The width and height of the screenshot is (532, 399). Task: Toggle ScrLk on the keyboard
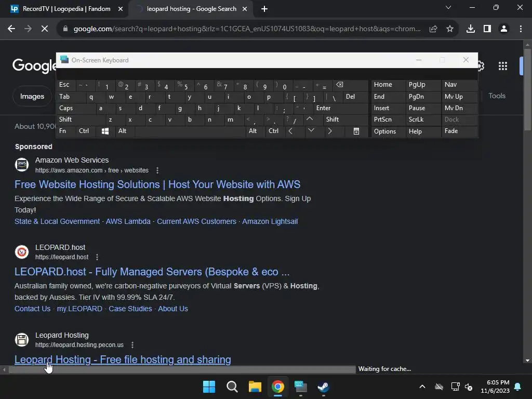coord(423,119)
